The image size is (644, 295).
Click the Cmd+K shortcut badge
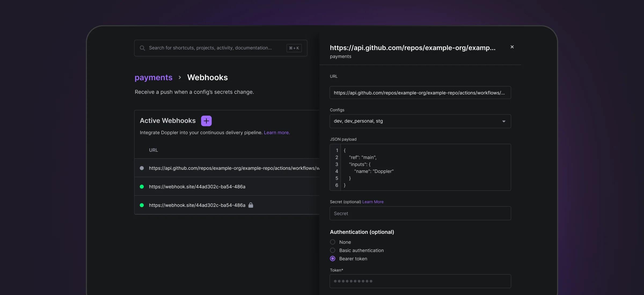[294, 48]
